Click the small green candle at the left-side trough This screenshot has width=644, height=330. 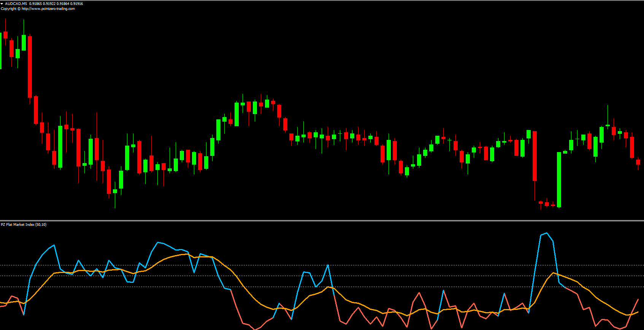[x=115, y=191]
